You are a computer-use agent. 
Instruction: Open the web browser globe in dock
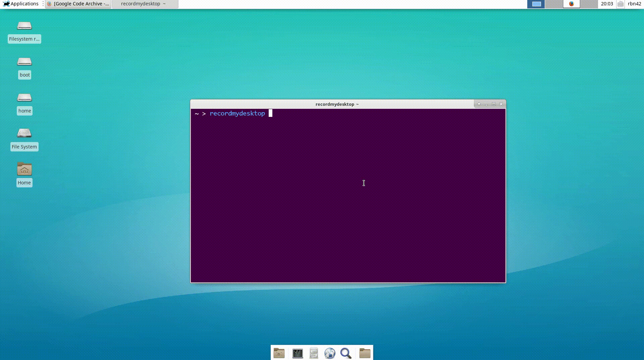click(x=330, y=353)
